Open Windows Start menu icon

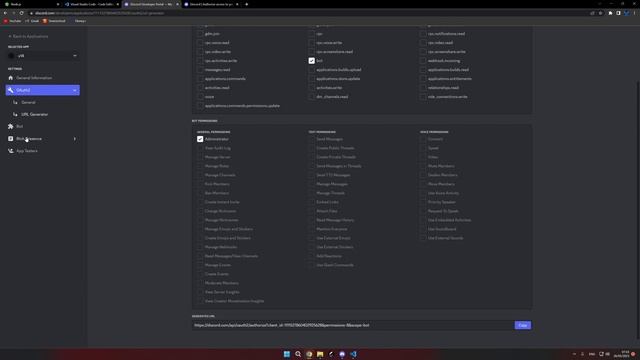[x=287, y=354]
